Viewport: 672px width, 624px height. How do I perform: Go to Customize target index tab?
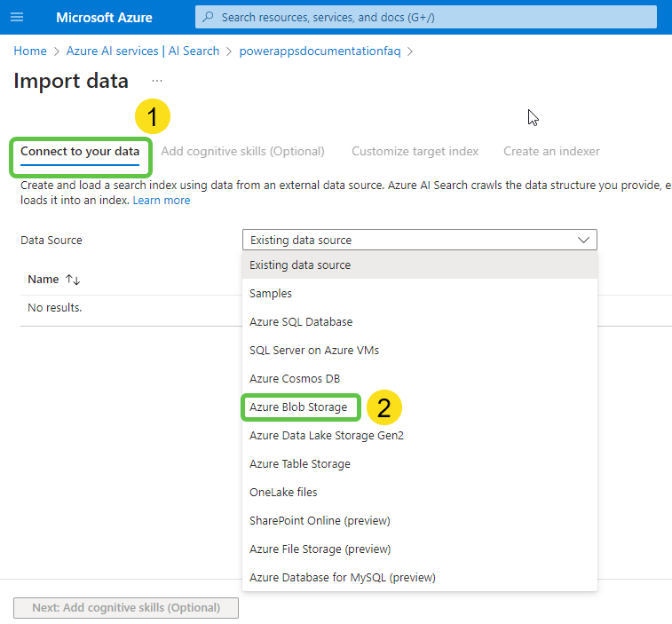click(415, 152)
